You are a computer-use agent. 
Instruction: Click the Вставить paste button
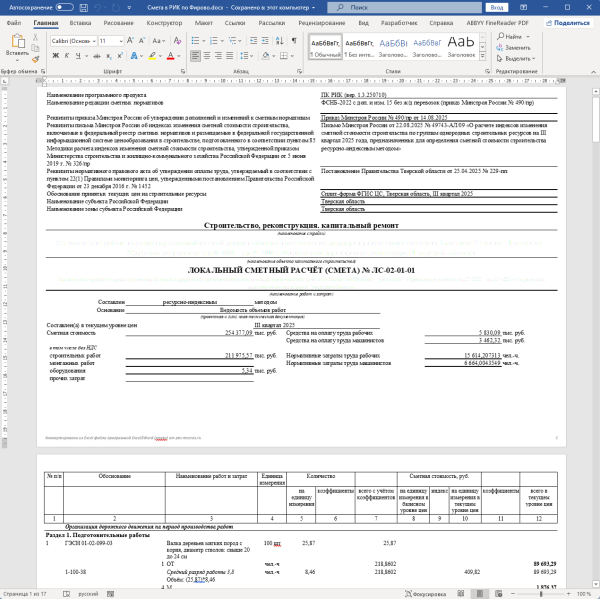click(17, 47)
